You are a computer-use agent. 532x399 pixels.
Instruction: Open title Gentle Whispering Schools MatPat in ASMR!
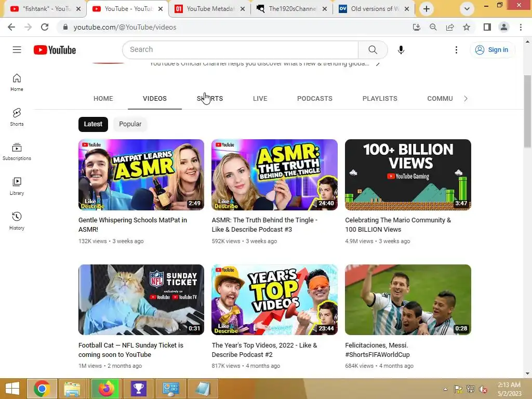132,224
